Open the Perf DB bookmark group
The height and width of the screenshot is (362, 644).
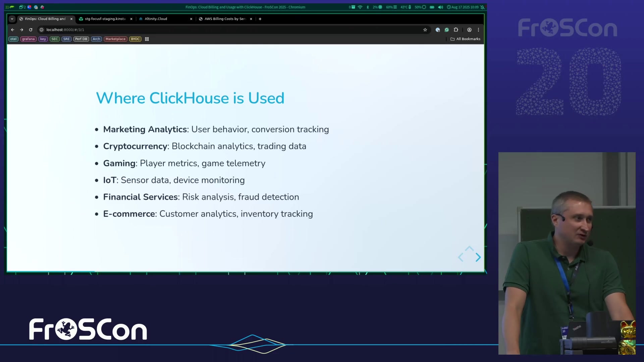81,39
